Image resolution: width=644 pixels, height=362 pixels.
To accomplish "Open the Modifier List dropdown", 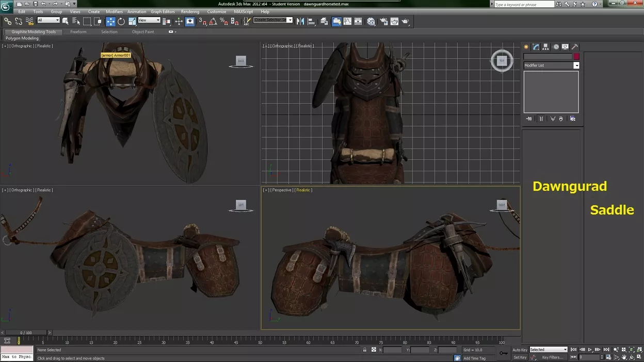I will [551, 65].
